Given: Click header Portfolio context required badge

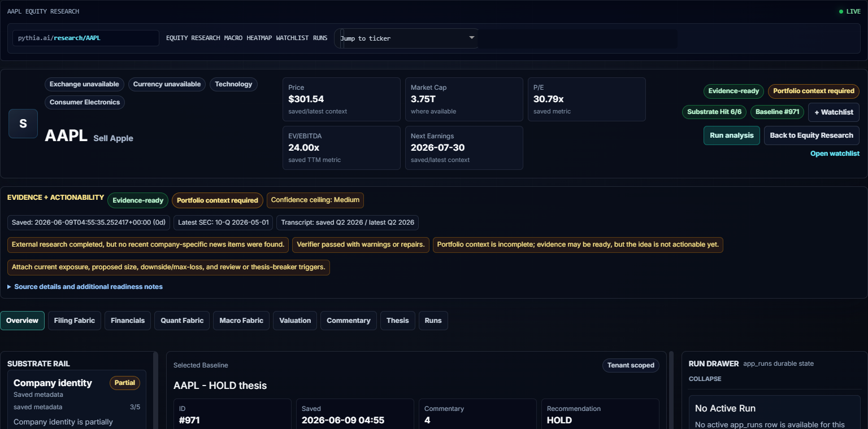Looking at the screenshot, I should 814,91.
